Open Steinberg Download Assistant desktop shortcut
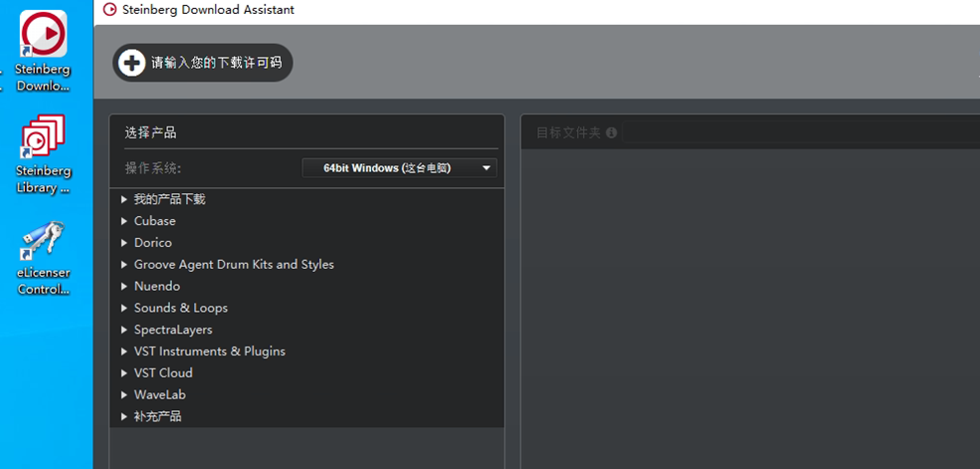Image resolution: width=980 pixels, height=469 pixels. click(44, 51)
